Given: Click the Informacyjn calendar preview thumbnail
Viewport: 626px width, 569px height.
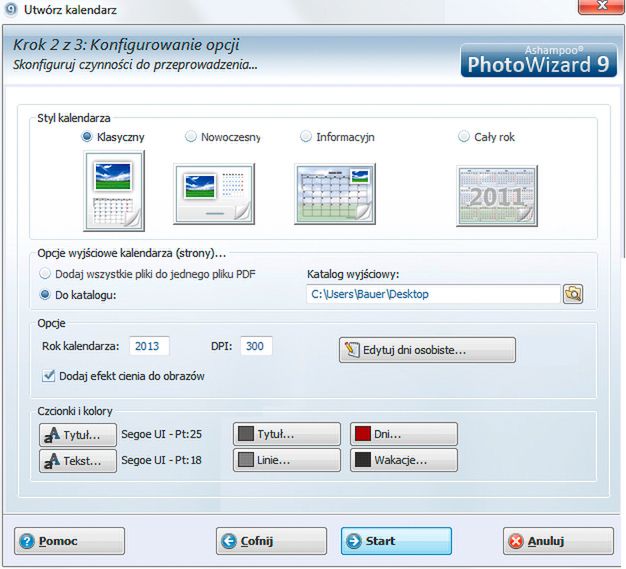Looking at the screenshot, I should click(x=335, y=194).
